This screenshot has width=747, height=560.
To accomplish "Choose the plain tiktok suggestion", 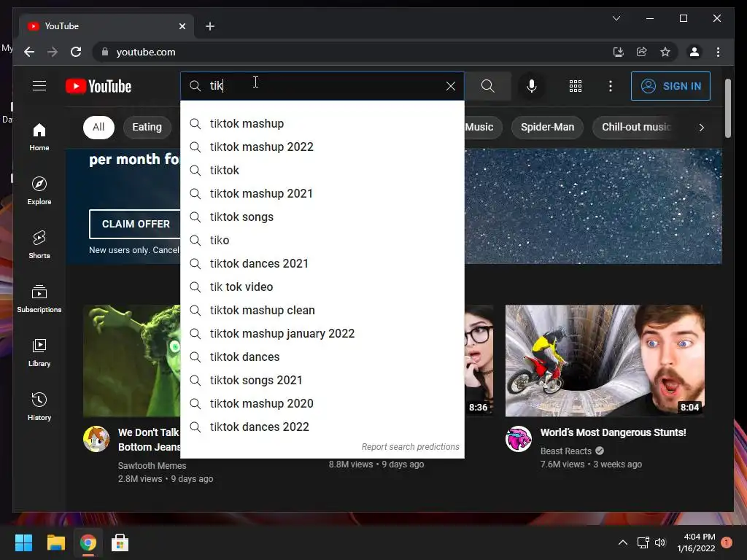I will click(x=322, y=171).
